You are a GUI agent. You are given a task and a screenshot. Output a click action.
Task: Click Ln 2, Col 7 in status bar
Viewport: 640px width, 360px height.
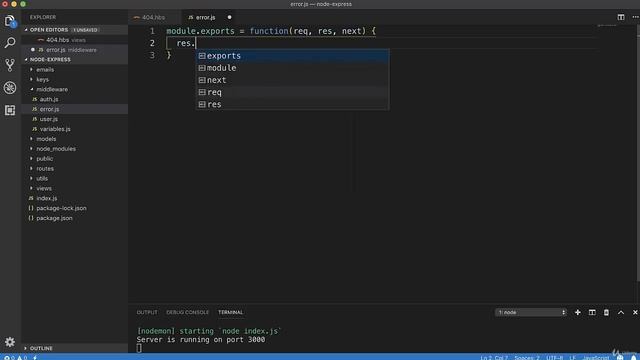(494, 358)
